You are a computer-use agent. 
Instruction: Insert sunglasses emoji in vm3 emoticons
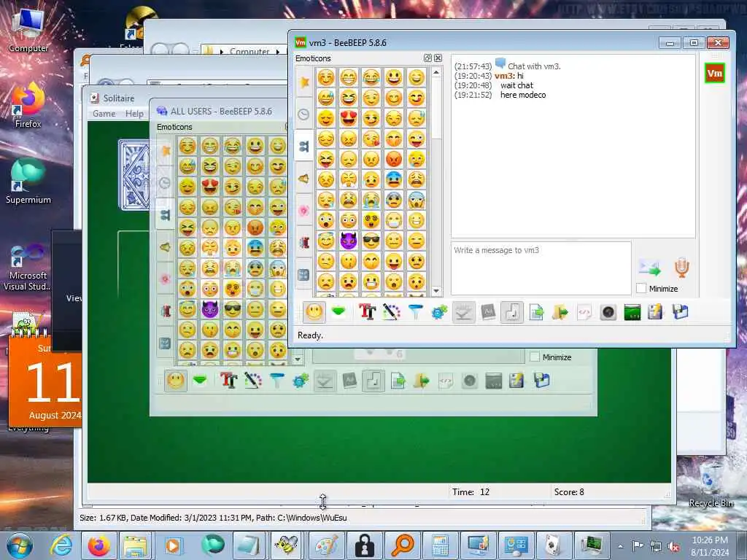371,241
